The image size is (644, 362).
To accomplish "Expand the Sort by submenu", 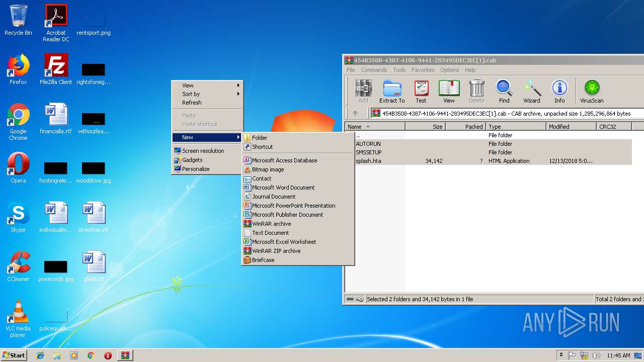I will point(207,94).
